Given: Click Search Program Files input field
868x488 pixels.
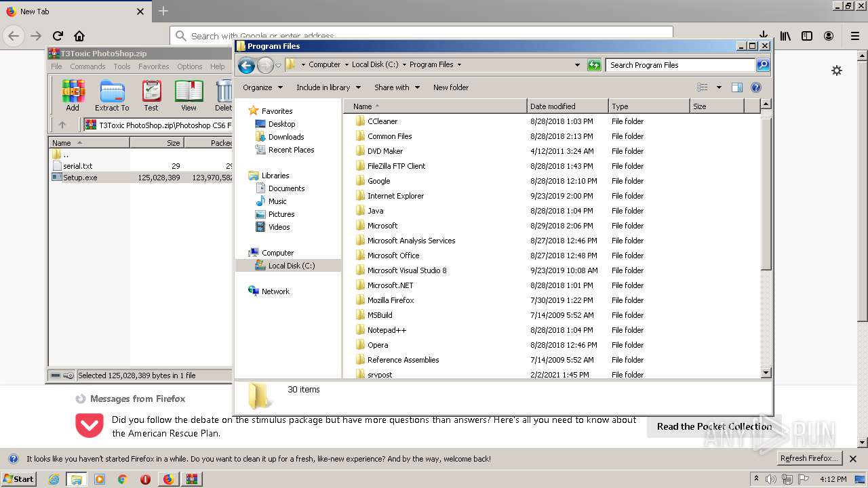Looking at the screenshot, I should click(x=680, y=65).
